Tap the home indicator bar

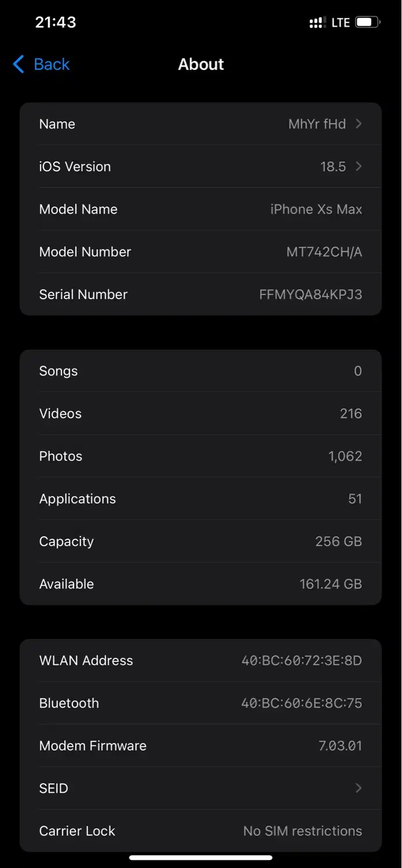coord(200,858)
